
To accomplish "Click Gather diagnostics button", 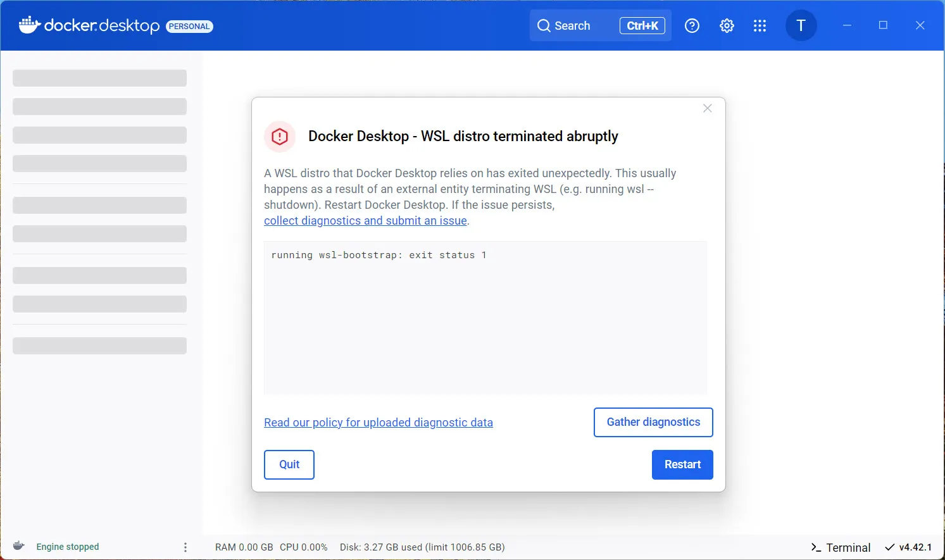I will point(653,422).
